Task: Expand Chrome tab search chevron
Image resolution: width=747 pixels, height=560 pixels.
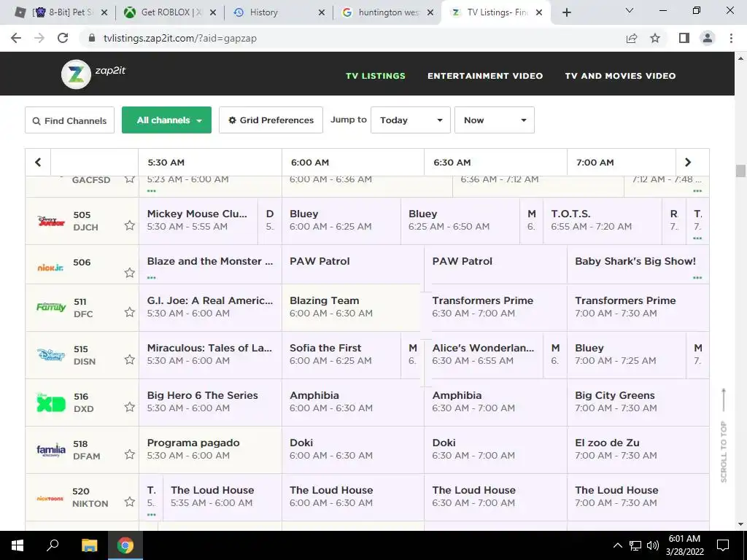Action: pos(630,10)
